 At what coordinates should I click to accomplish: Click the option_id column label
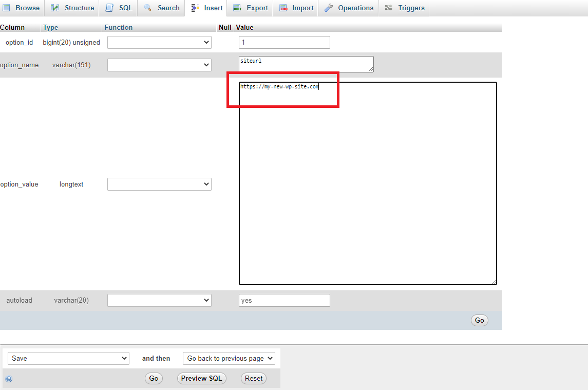[x=19, y=43]
